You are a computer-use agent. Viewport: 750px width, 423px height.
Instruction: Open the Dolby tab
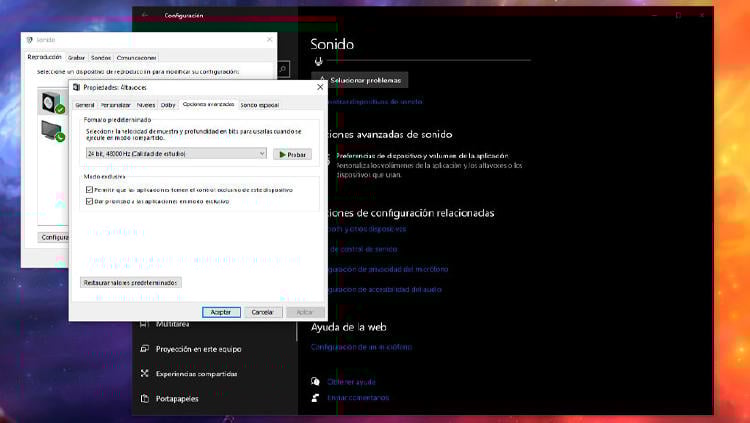coord(168,105)
